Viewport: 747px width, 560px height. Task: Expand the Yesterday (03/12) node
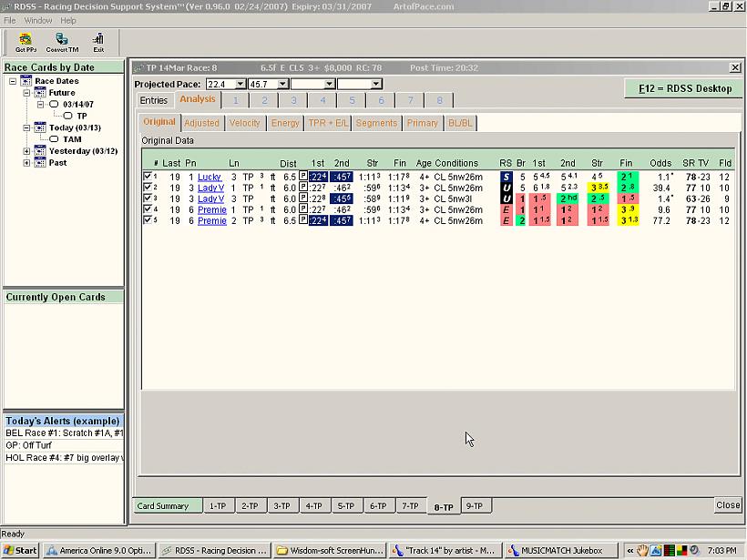(26, 151)
